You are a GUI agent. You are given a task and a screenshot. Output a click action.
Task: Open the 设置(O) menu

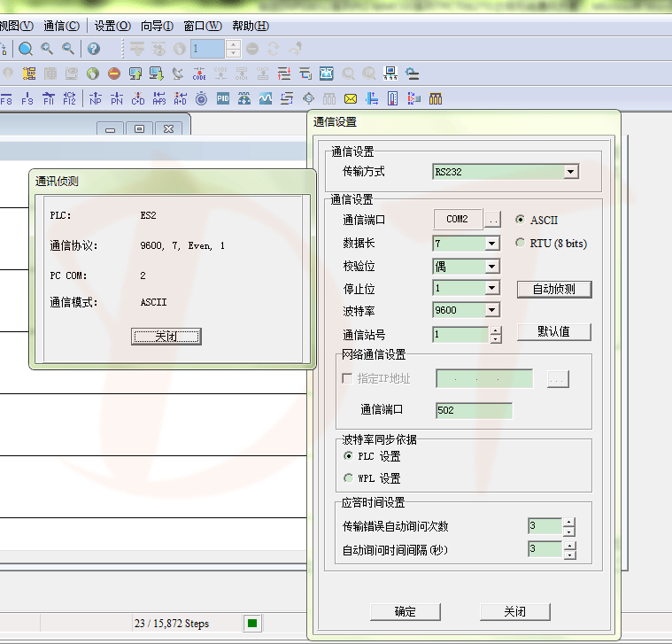point(112,27)
